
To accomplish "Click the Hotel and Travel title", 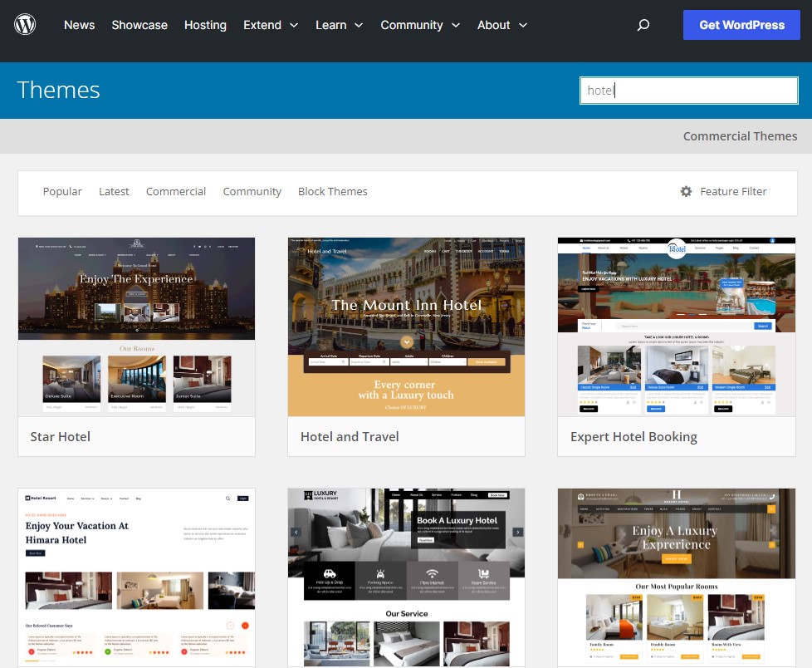I will (350, 436).
